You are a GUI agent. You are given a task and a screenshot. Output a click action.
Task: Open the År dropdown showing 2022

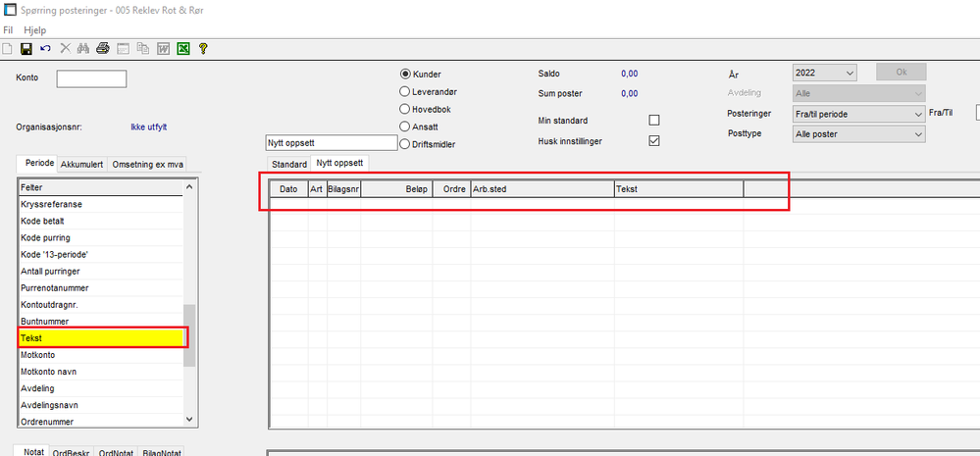coord(824,74)
